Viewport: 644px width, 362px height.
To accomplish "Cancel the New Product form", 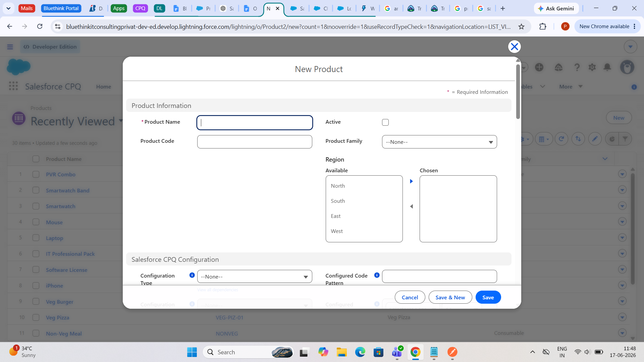I will 410,297.
